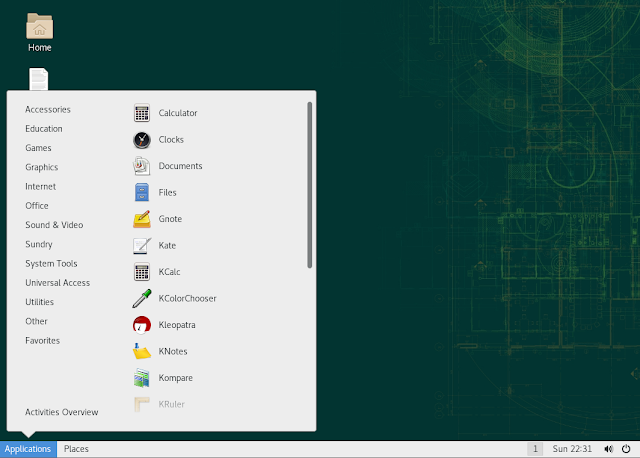Click the Clocks text label

[171, 140]
